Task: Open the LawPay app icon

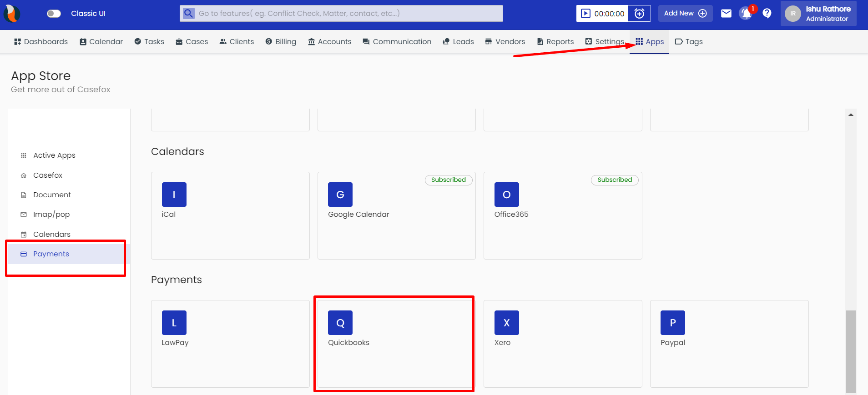Action: coord(174,323)
